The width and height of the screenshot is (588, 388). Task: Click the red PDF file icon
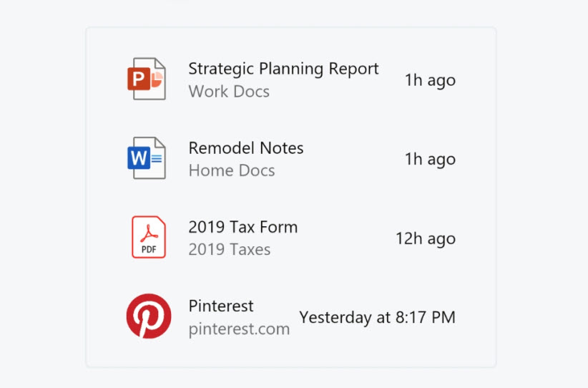(149, 237)
